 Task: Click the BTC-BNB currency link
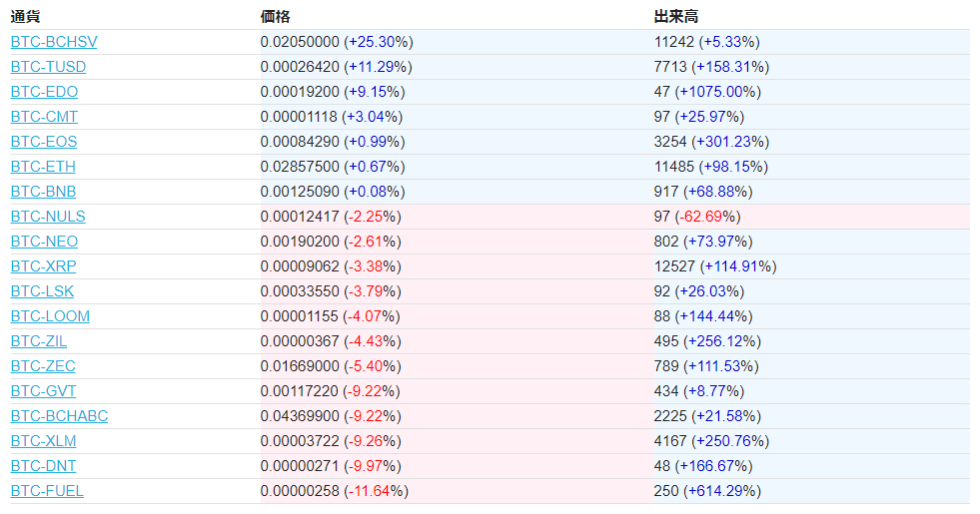click(x=43, y=192)
